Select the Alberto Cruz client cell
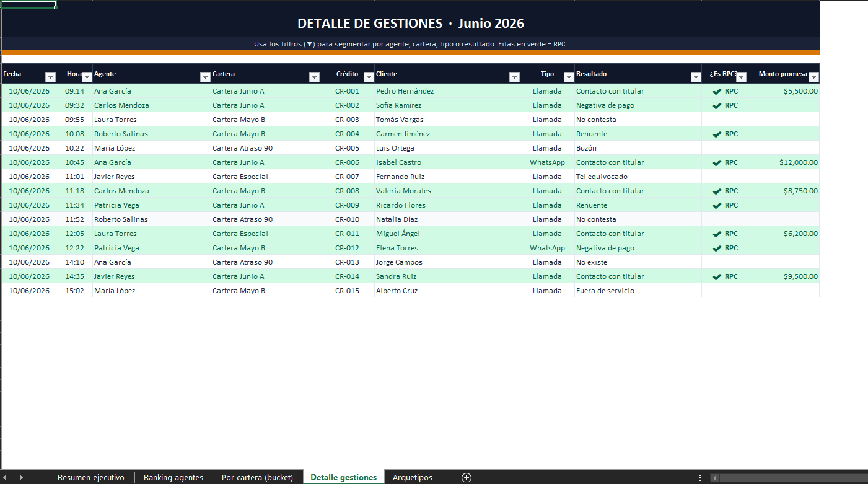The width and height of the screenshot is (868, 484). [x=447, y=291]
